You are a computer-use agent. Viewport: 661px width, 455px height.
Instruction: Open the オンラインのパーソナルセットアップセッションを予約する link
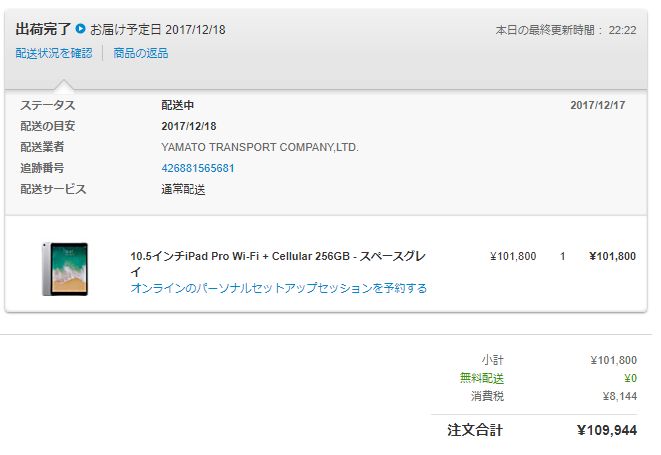(278, 288)
